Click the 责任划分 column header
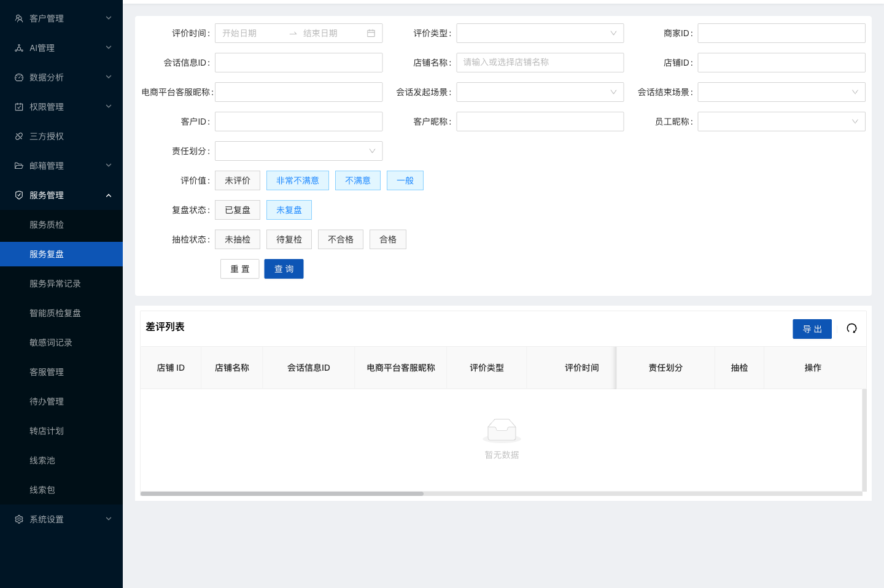Screen dimensions: 884x588 pos(665,368)
